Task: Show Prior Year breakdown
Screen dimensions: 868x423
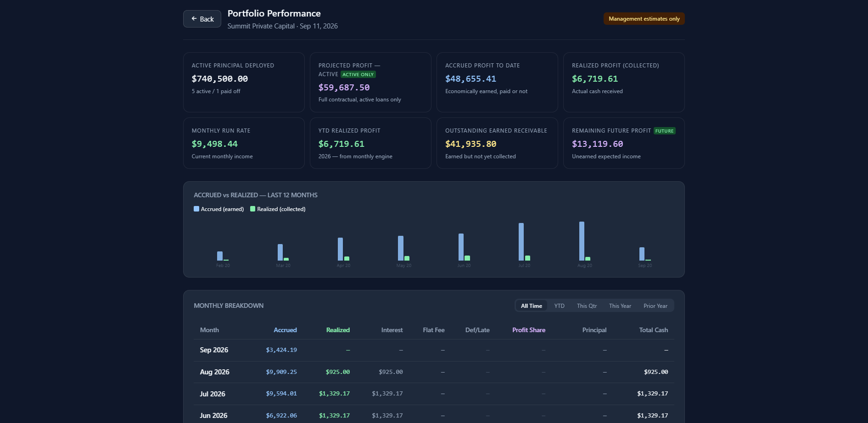Action: click(x=655, y=306)
